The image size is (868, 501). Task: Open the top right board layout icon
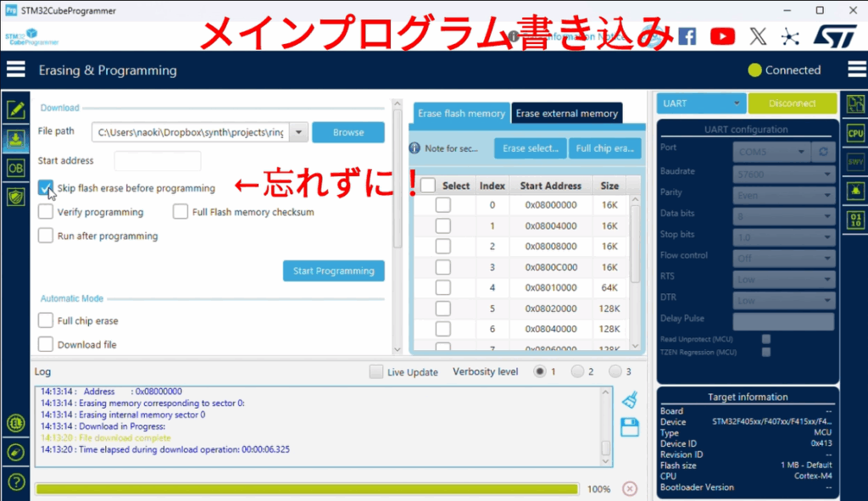click(x=856, y=103)
